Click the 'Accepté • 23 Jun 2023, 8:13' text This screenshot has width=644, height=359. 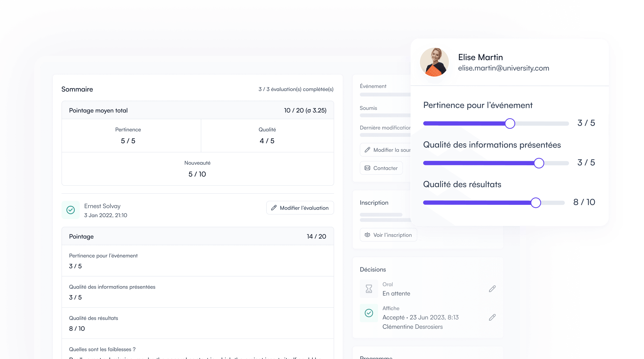(420, 317)
